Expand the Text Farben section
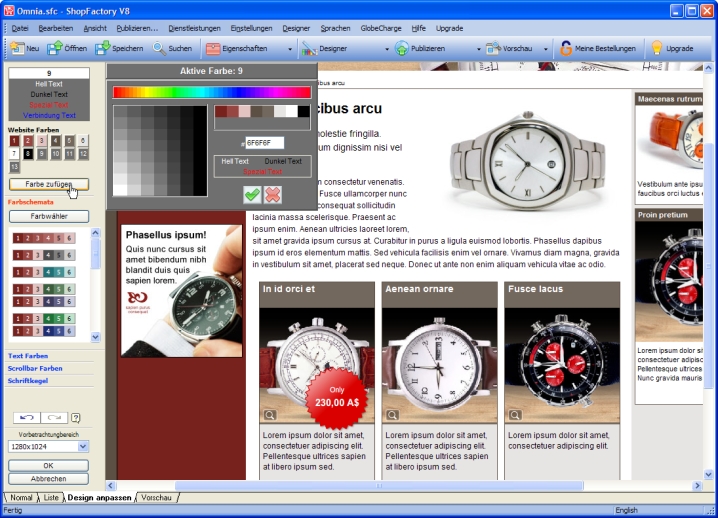The width and height of the screenshot is (718, 518). (x=29, y=356)
